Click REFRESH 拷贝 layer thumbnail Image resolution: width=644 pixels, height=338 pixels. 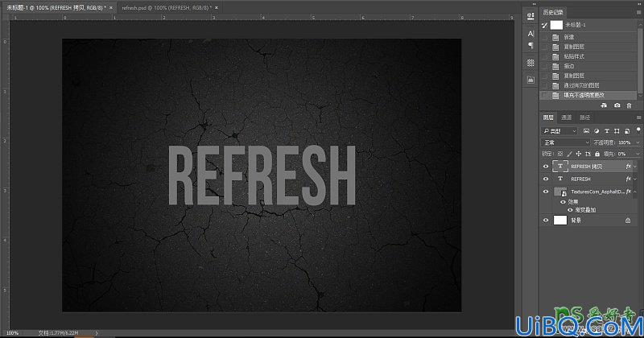pos(560,167)
